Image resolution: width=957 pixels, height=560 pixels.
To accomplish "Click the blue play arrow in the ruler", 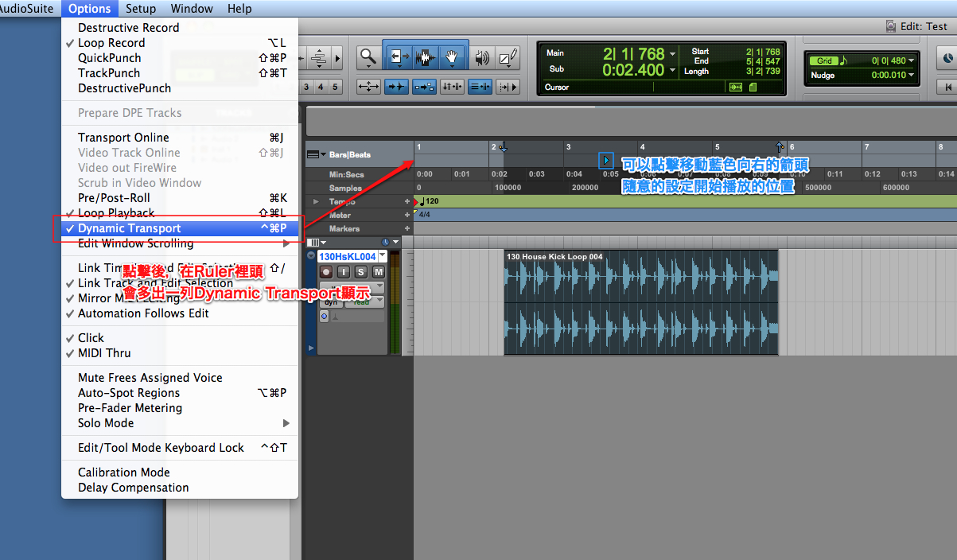I will pos(606,159).
